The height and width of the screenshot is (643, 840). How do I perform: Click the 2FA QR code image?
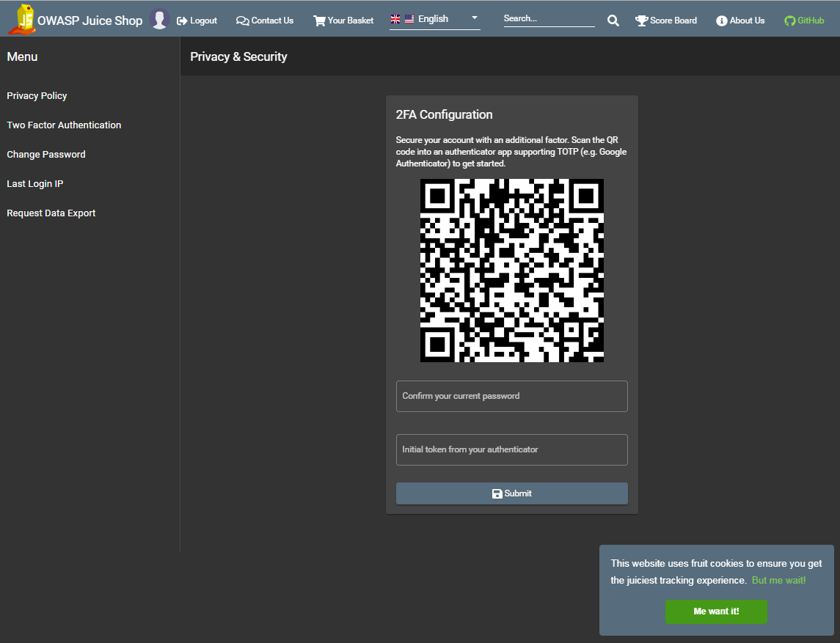point(511,271)
